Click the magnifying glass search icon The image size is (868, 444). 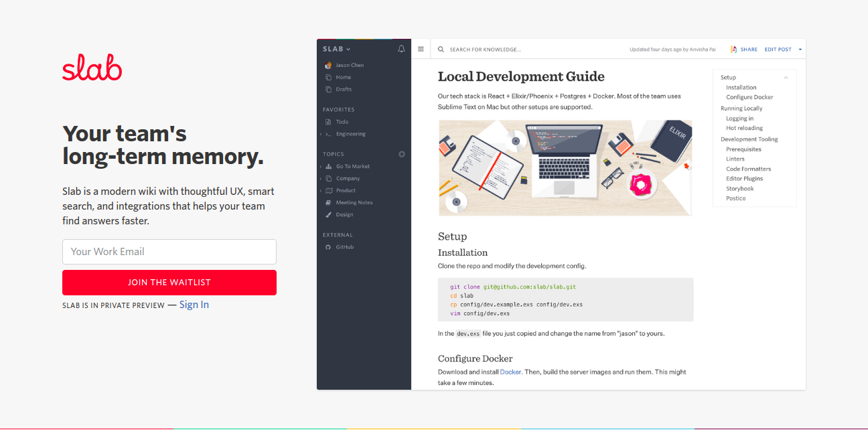pyautogui.click(x=441, y=49)
